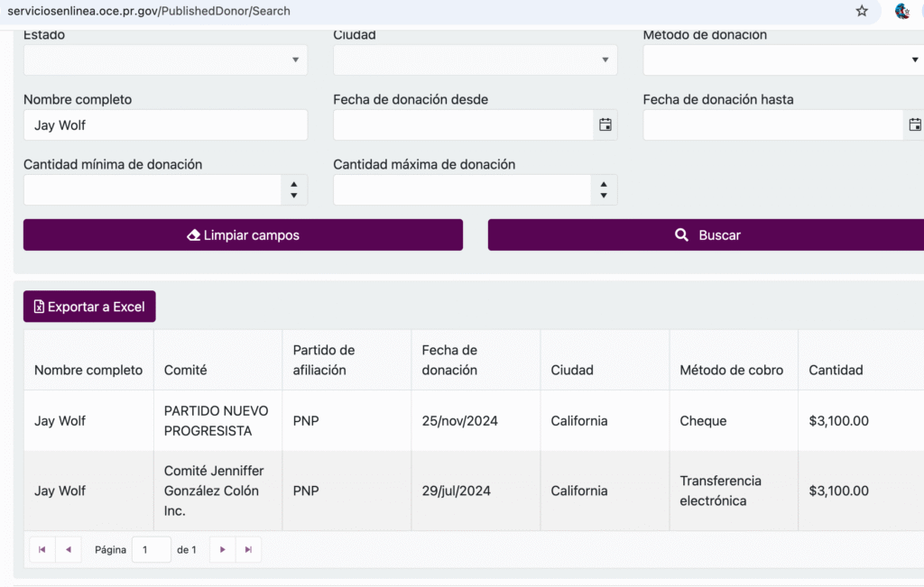
Task: Open calendar for Fecha de donación hasta
Action: click(x=914, y=124)
